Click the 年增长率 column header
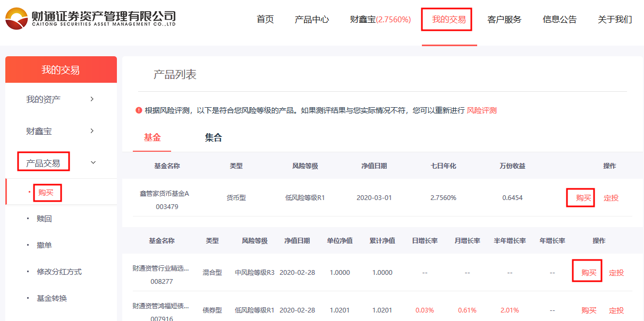This screenshot has width=644, height=321. tap(552, 241)
